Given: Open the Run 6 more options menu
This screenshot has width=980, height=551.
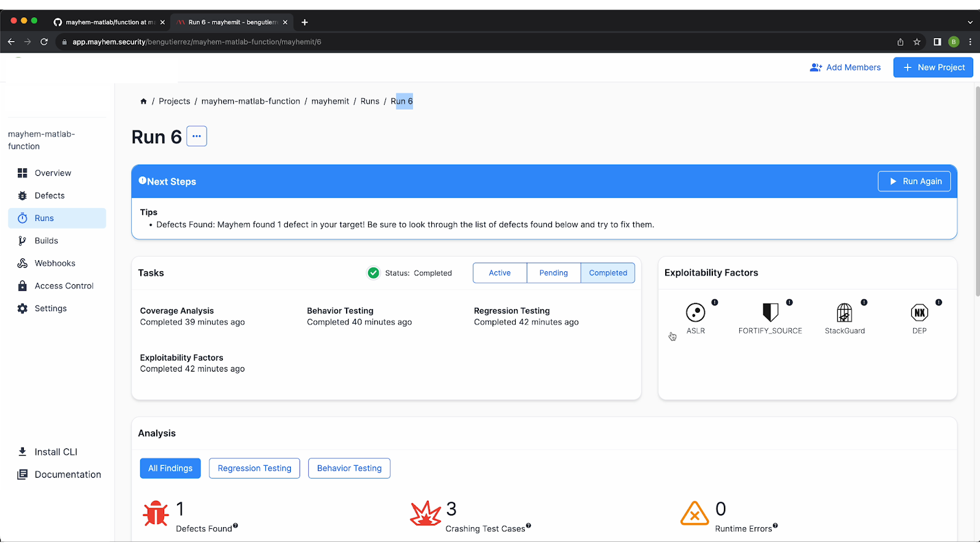Looking at the screenshot, I should 197,136.
